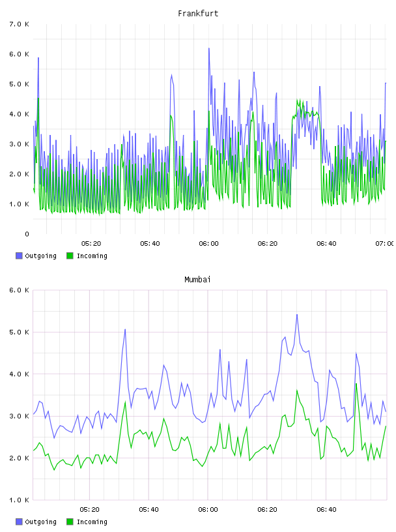Click the blue Outgoing swatch in Mumbai legend
The image size is (396, 532).
19,522
